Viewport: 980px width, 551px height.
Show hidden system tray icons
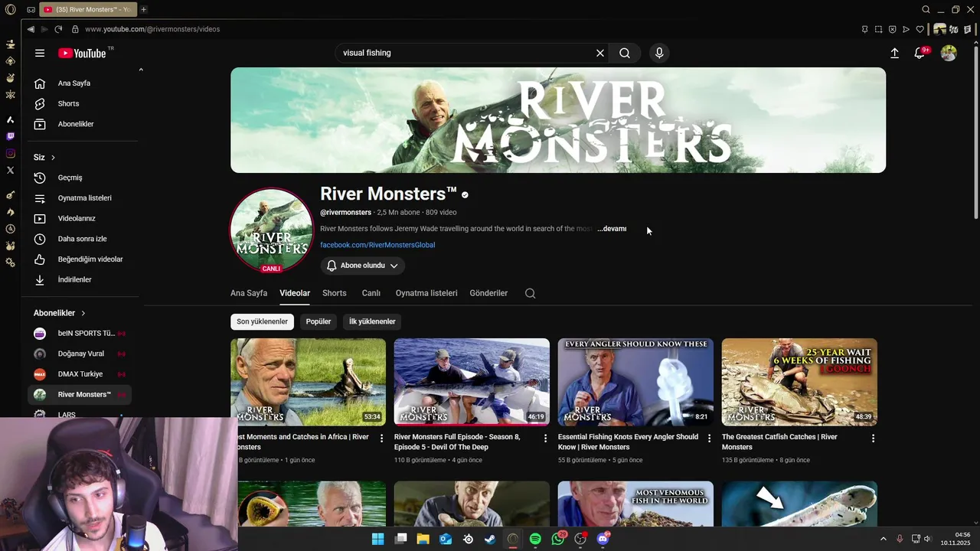pyautogui.click(x=883, y=539)
